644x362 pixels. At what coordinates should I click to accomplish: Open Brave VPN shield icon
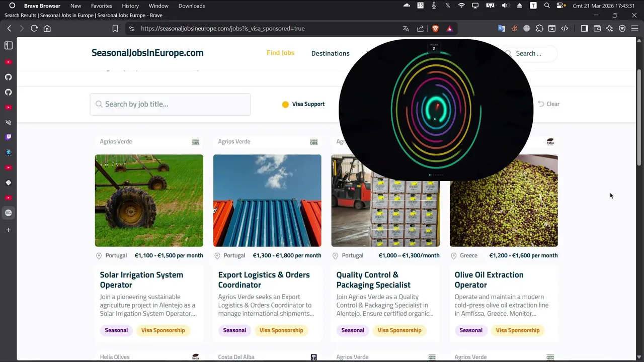(x=622, y=29)
